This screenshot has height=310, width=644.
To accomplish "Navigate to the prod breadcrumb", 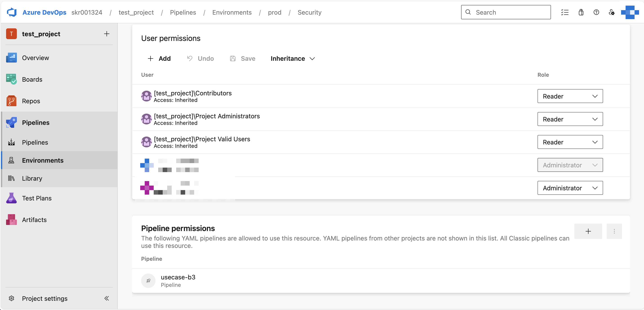I will (x=275, y=12).
